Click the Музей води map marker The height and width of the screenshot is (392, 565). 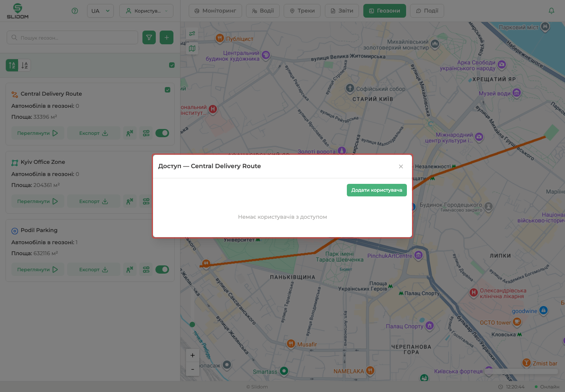tap(517, 93)
